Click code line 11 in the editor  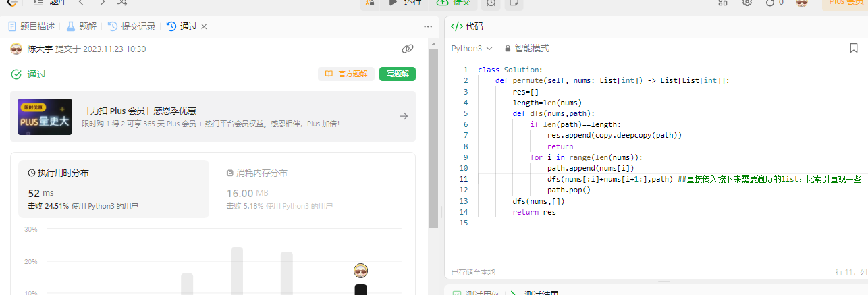[x=670, y=179]
